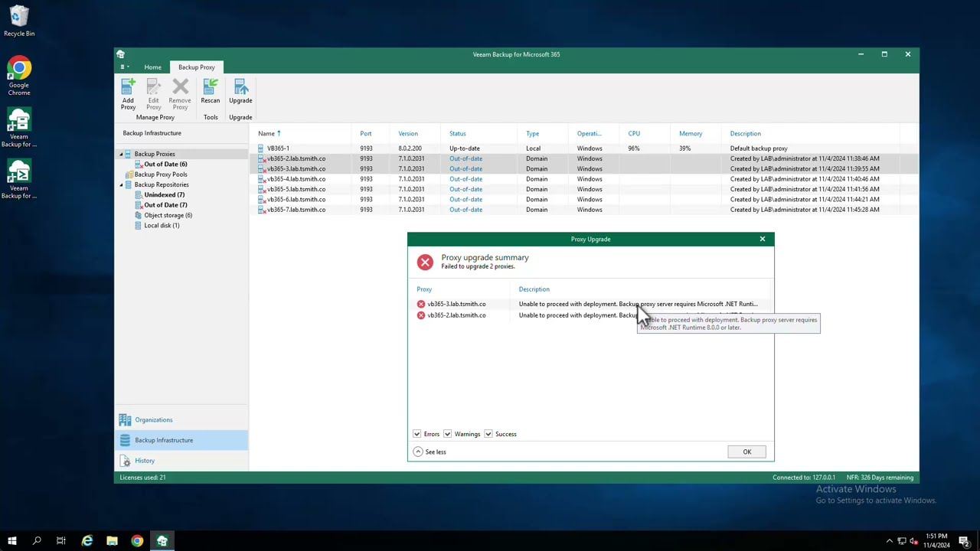Sort by the Type column header
Viewport: 980px width, 551px height.
click(x=533, y=133)
